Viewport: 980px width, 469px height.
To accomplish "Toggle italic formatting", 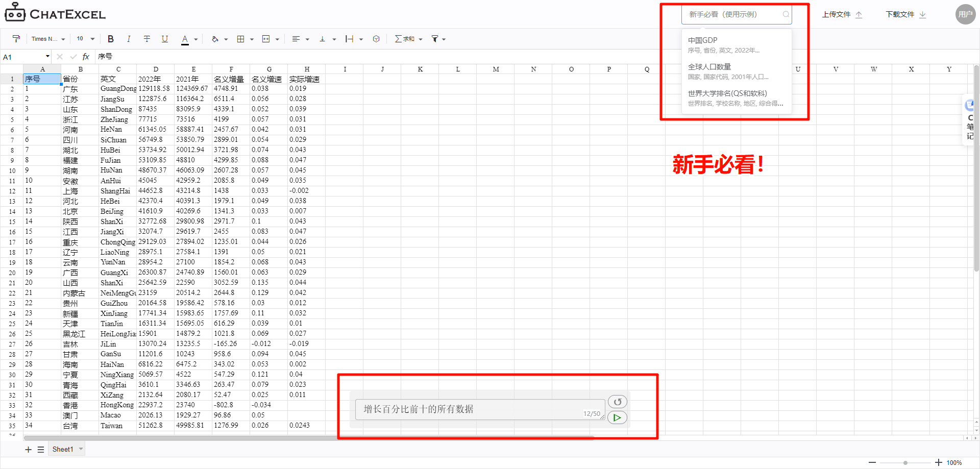I will click(x=129, y=39).
